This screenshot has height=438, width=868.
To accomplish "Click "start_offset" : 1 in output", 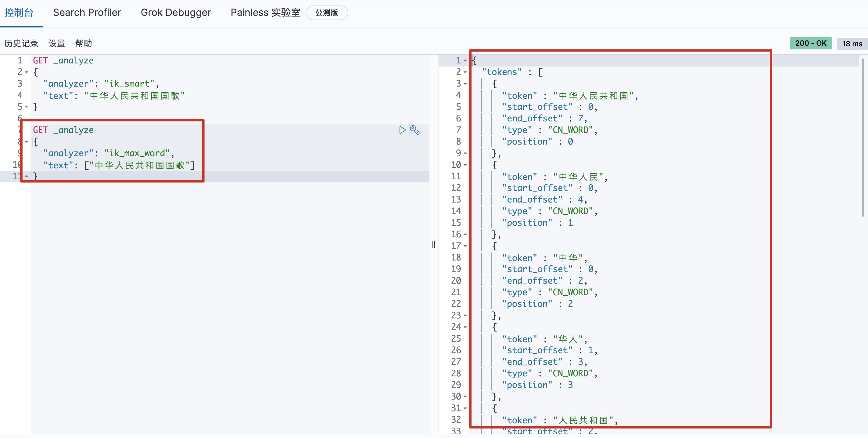I will 547,350.
